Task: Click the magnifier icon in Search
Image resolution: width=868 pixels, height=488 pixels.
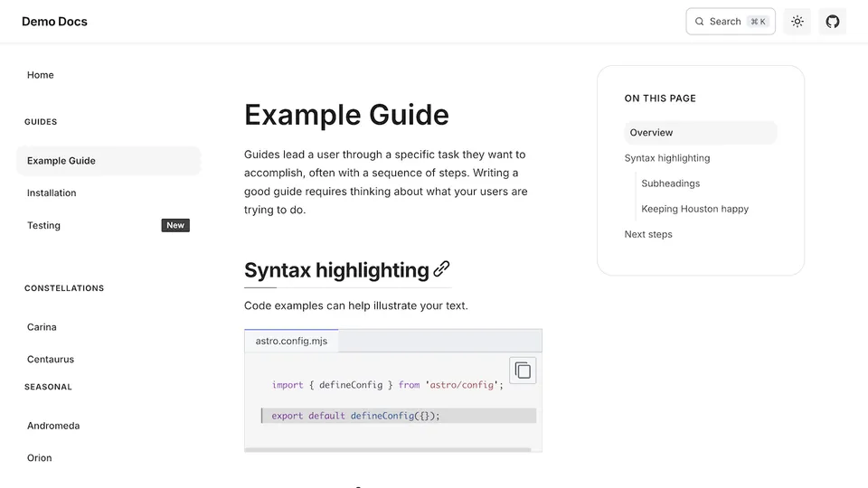Action: [699, 22]
